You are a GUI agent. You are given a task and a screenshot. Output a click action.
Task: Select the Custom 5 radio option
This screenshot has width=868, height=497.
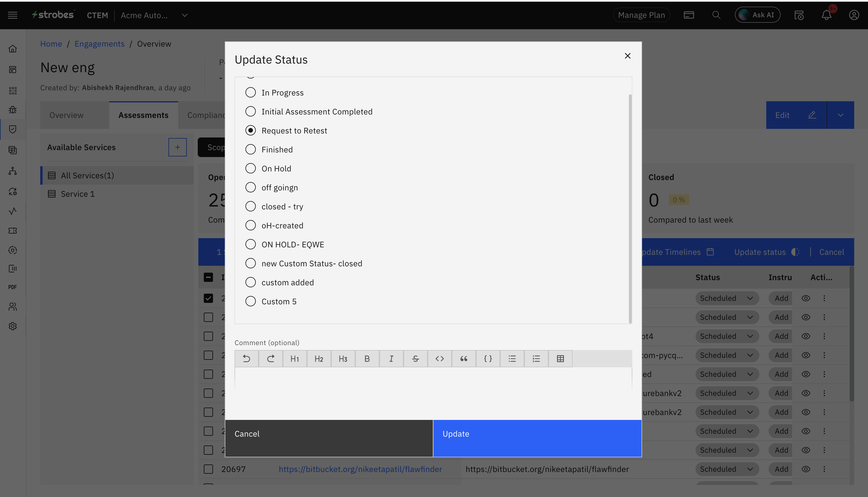250,301
